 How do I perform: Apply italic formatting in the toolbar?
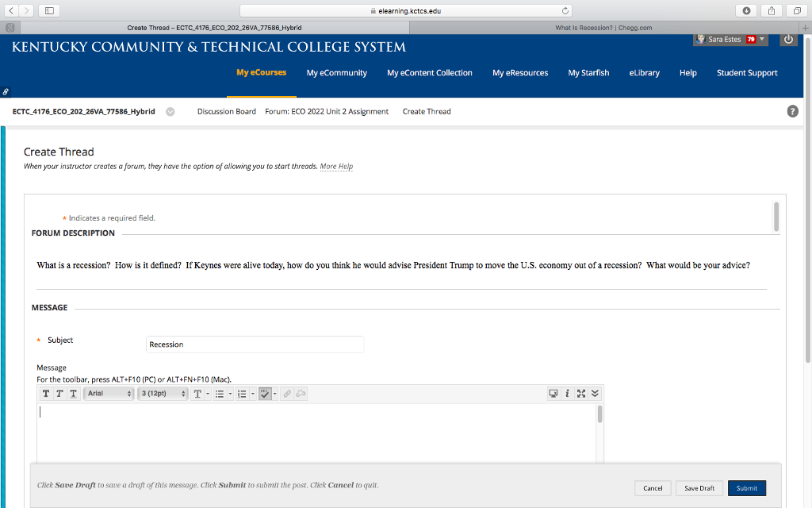tap(59, 393)
